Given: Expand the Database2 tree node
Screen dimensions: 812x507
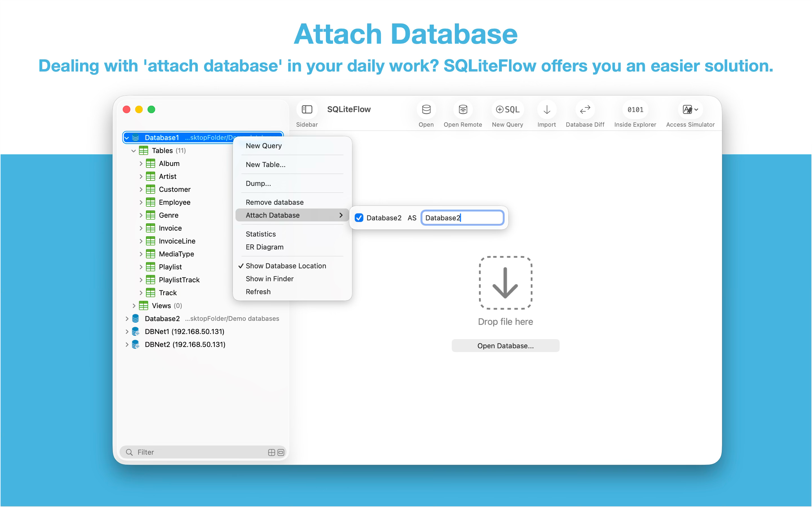Looking at the screenshot, I should [127, 319].
